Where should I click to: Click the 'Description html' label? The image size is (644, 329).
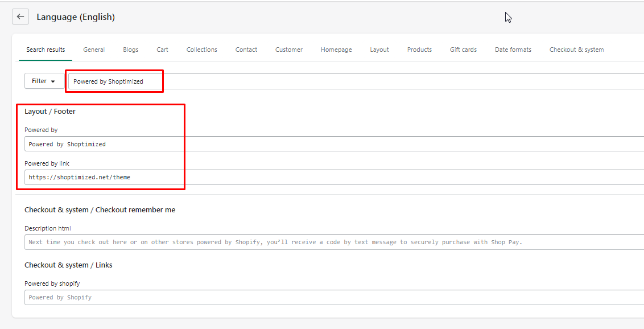pos(48,228)
